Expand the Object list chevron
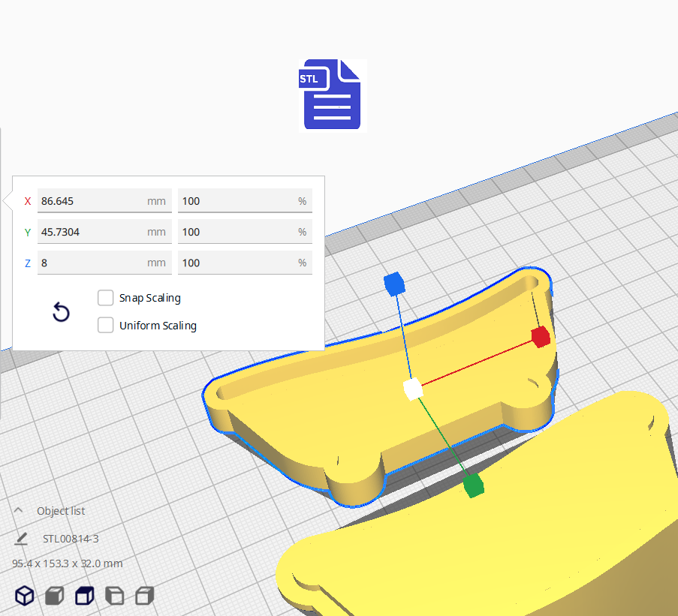The image size is (678, 616). [x=19, y=510]
